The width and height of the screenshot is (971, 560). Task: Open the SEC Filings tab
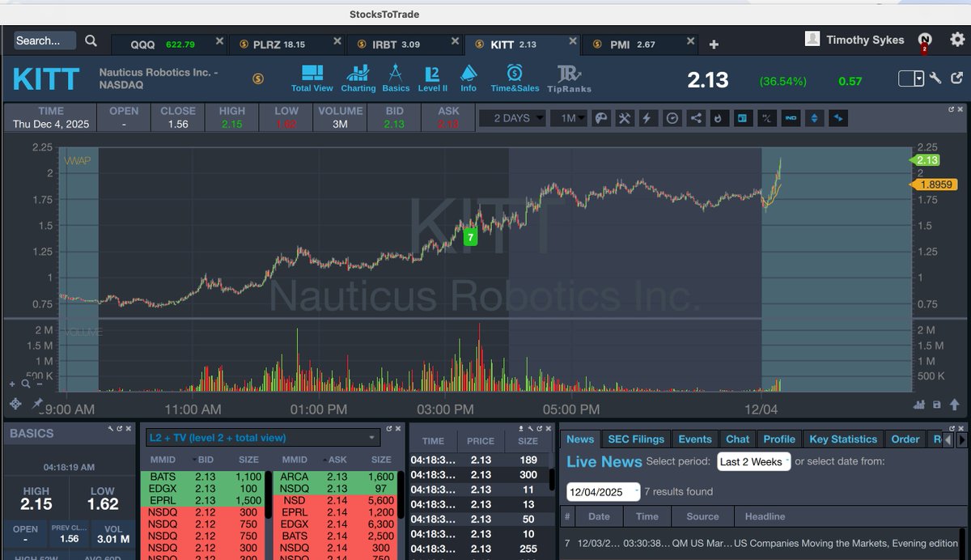tap(635, 439)
